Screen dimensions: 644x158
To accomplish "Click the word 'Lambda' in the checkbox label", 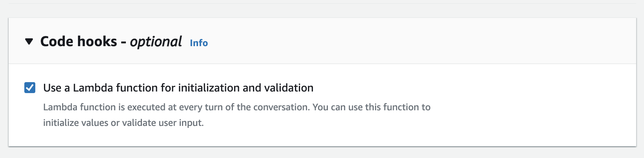I will [87, 88].
